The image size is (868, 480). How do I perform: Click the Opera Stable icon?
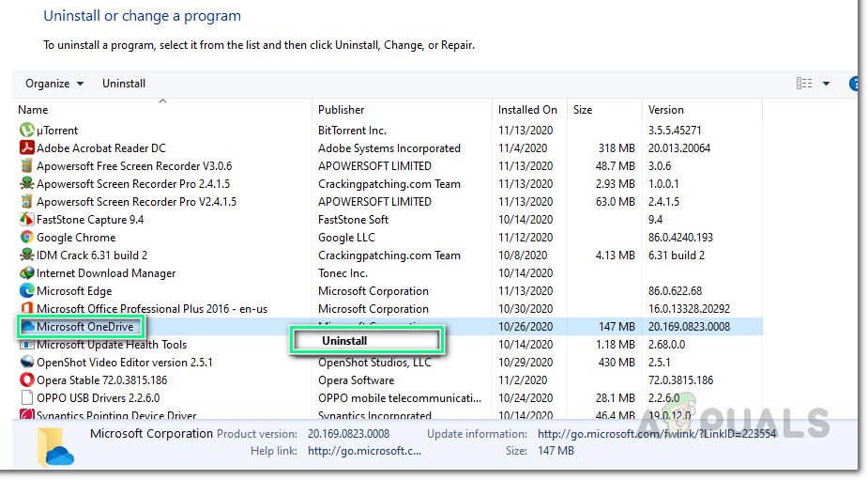27,380
